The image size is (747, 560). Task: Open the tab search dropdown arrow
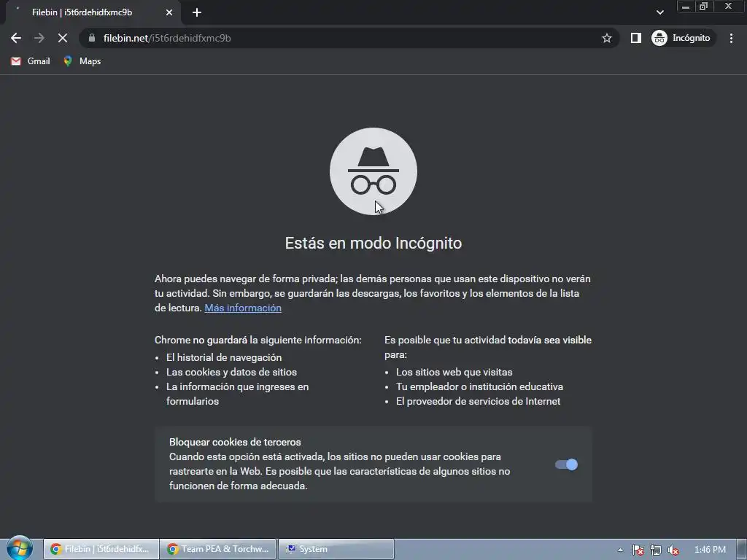click(659, 12)
